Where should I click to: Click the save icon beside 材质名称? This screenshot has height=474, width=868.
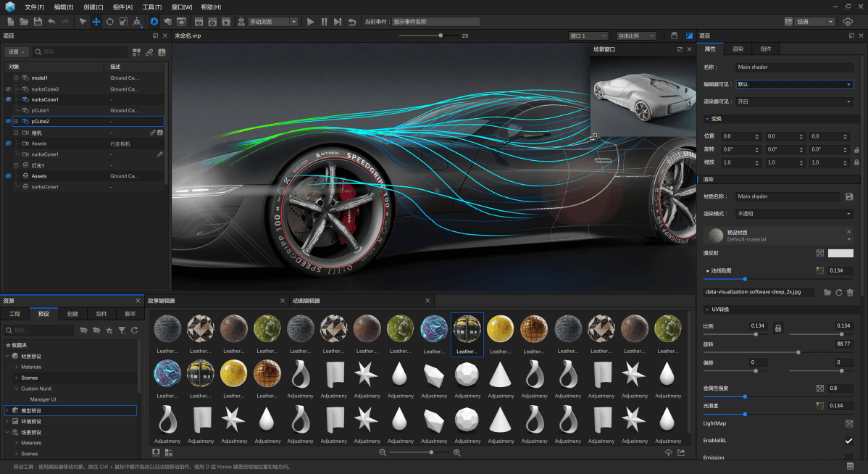(x=849, y=196)
